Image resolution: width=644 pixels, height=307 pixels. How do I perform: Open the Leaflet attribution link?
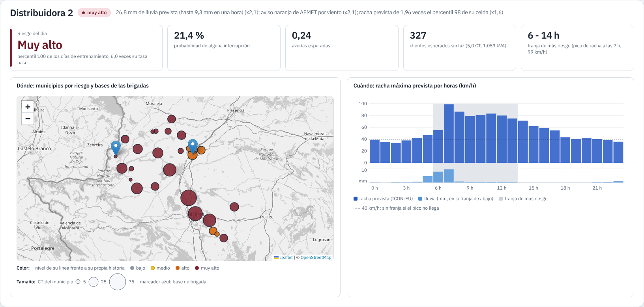pyautogui.click(x=283, y=257)
